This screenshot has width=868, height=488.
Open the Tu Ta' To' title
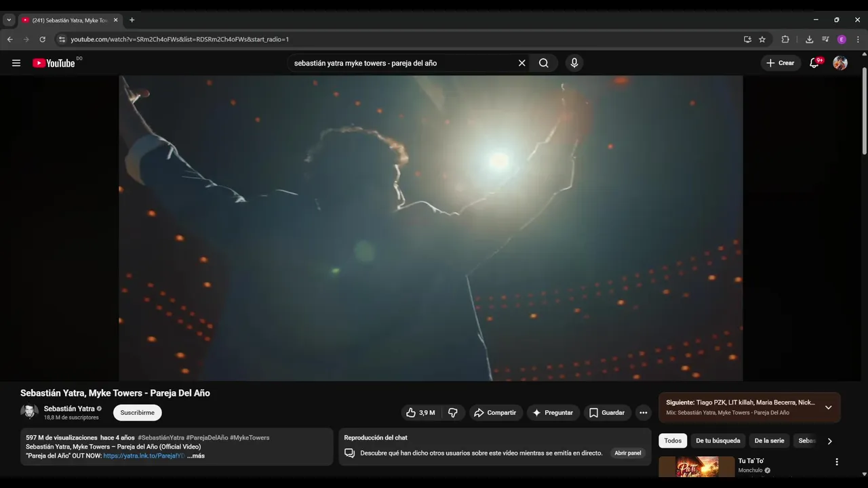[751, 461]
